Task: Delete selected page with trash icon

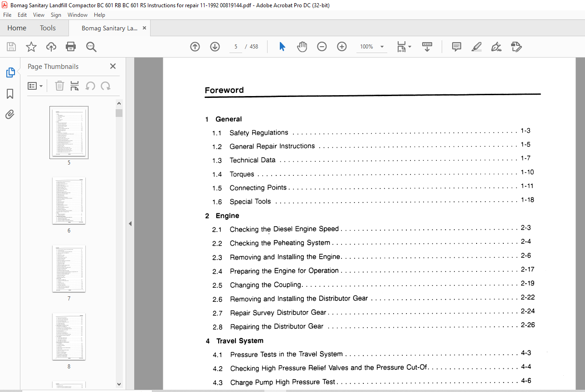Action: coord(59,86)
